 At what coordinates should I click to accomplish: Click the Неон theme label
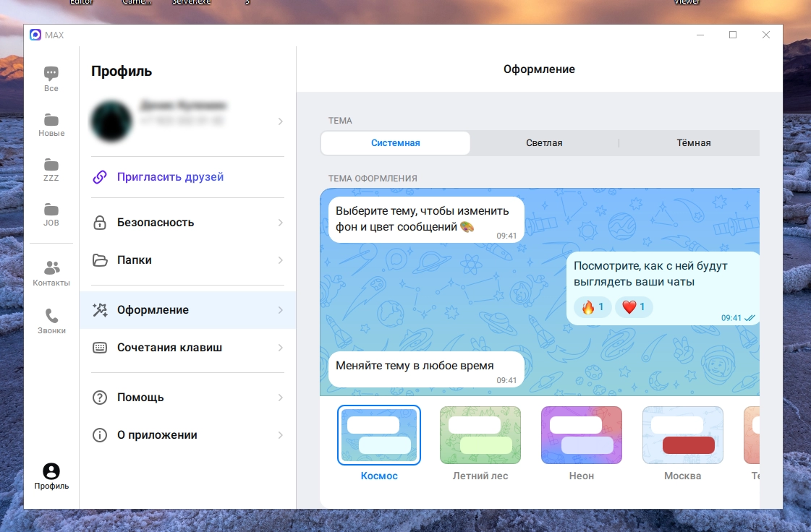pos(582,476)
